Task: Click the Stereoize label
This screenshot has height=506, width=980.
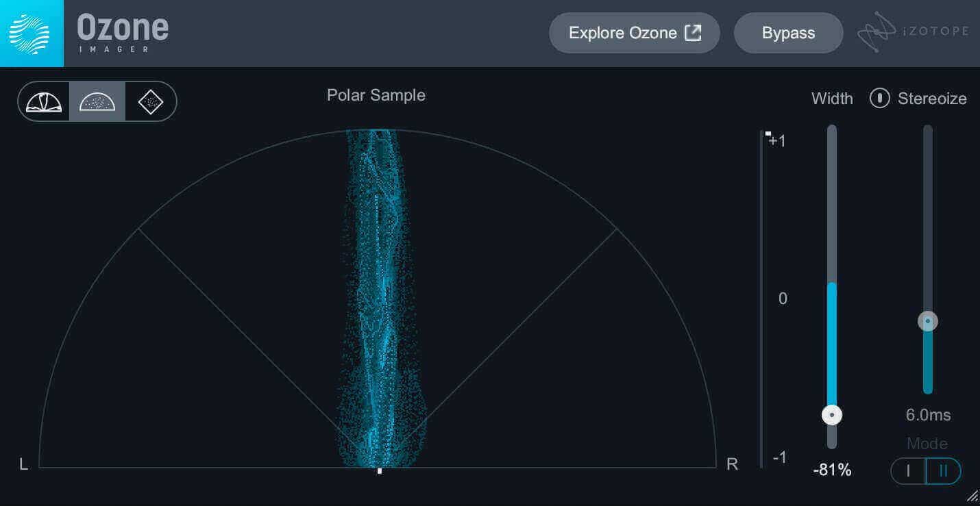Action: (x=932, y=99)
